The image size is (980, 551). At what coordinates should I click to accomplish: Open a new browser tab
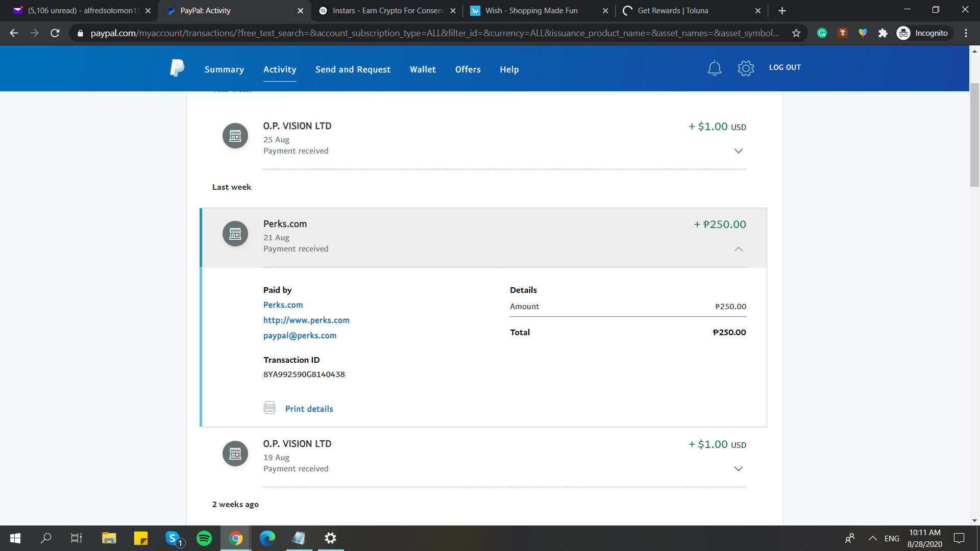(782, 11)
